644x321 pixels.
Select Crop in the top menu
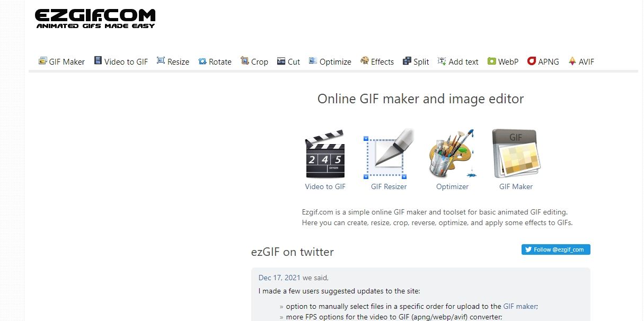[260, 62]
